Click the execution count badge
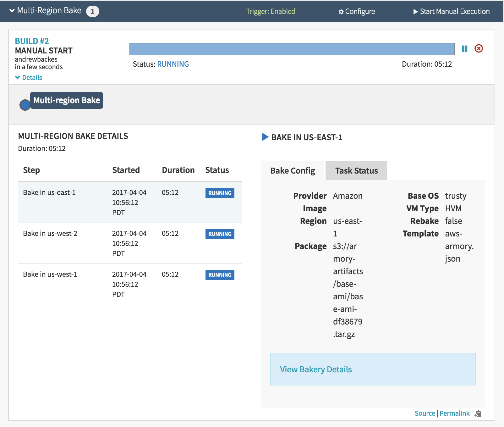The height and width of the screenshot is (427, 504). (92, 11)
